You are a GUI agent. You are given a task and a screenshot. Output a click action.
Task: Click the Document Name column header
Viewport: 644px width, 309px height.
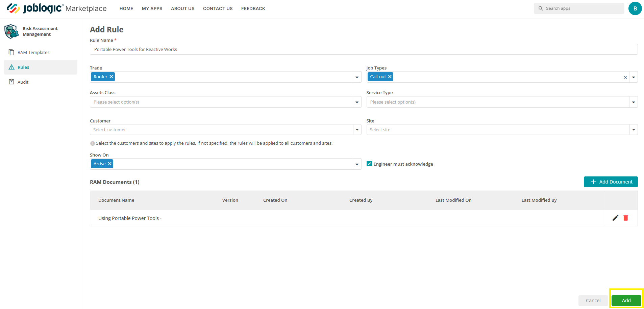pos(116,200)
